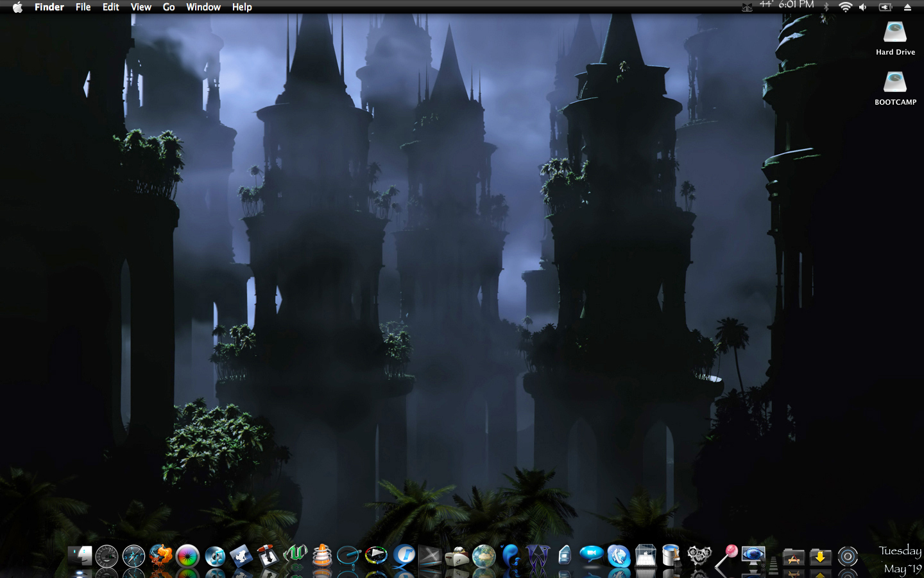
Task: Launch iChat video bubble icon
Action: [x=591, y=555]
